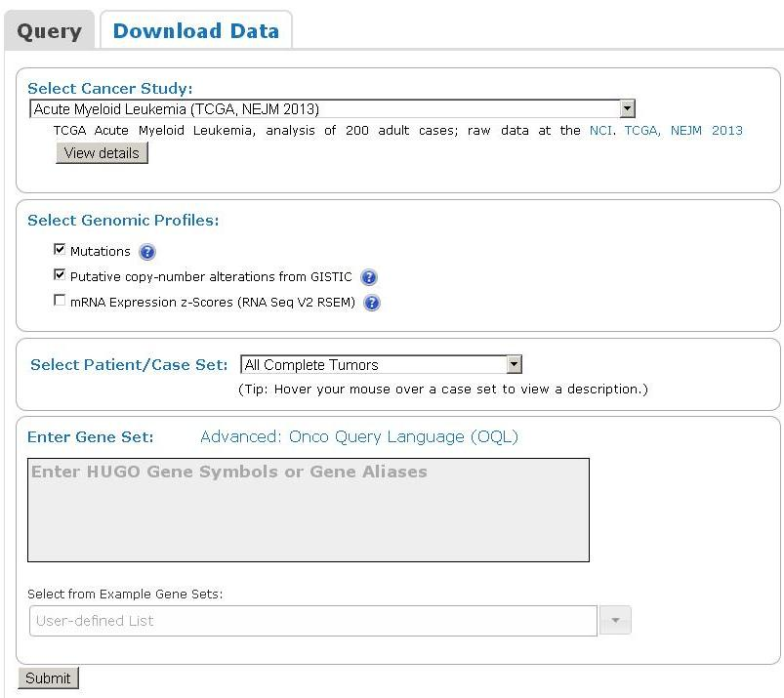
Task: Switch to the Download Data tab
Action: click(196, 31)
